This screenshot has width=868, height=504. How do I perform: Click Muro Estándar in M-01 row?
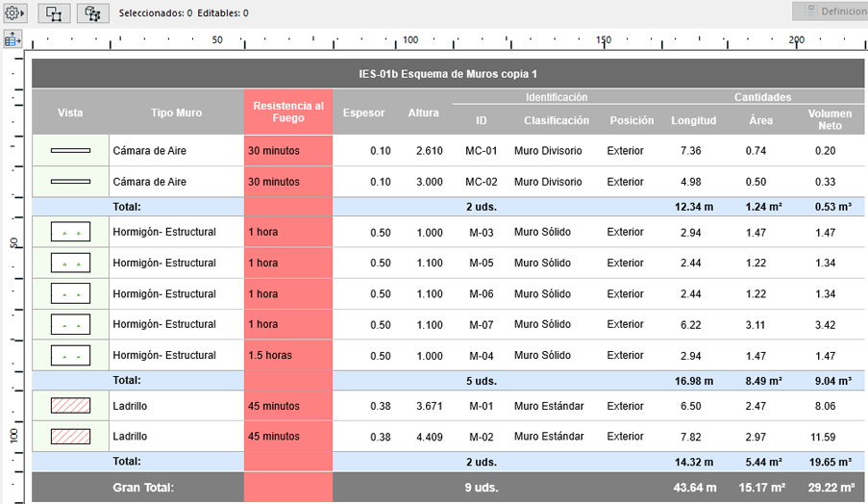[x=549, y=406]
